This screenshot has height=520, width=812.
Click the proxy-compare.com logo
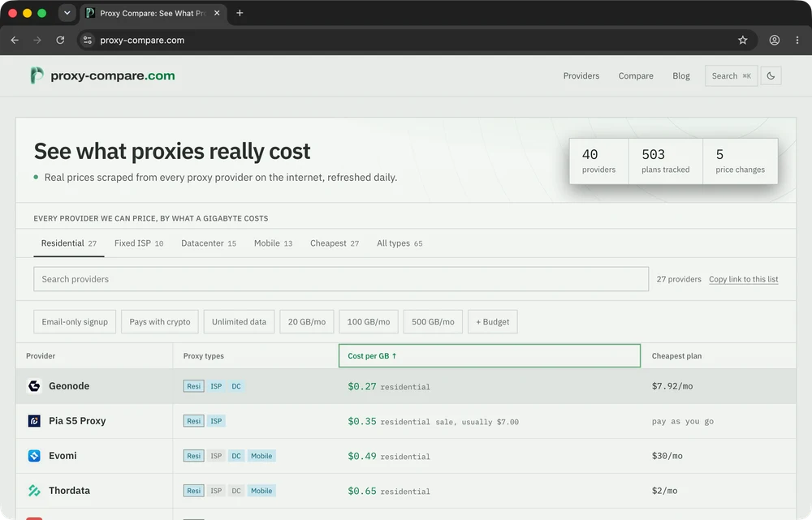(102, 75)
